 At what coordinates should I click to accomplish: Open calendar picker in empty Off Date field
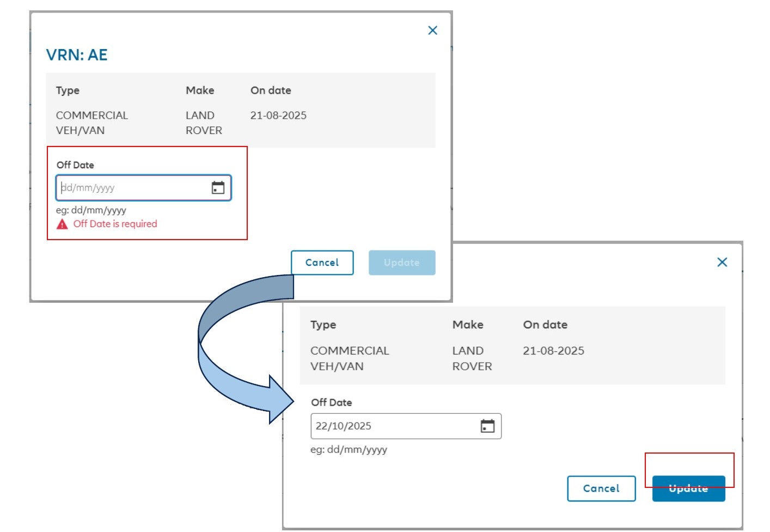coord(218,188)
